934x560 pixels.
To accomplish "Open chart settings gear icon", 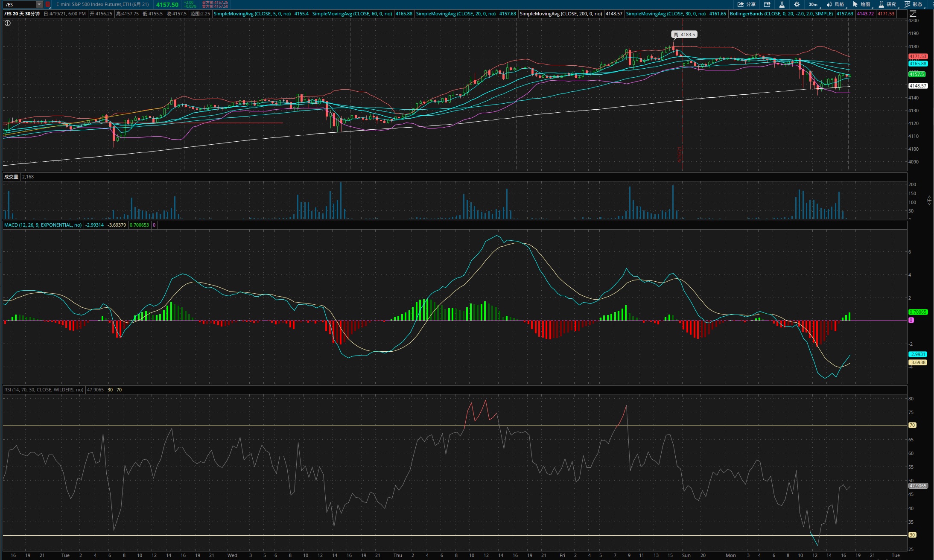I will (797, 4).
